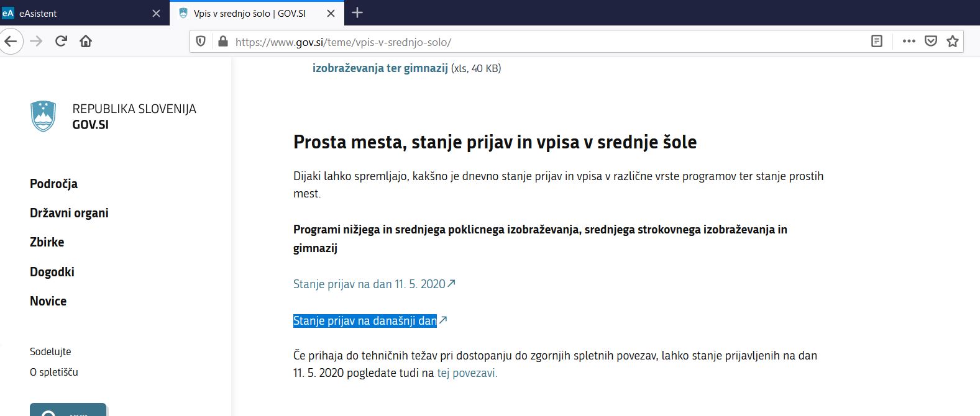The width and height of the screenshot is (980, 416).
Task: Open the page actions three-dots menu
Action: pyautogui.click(x=909, y=42)
